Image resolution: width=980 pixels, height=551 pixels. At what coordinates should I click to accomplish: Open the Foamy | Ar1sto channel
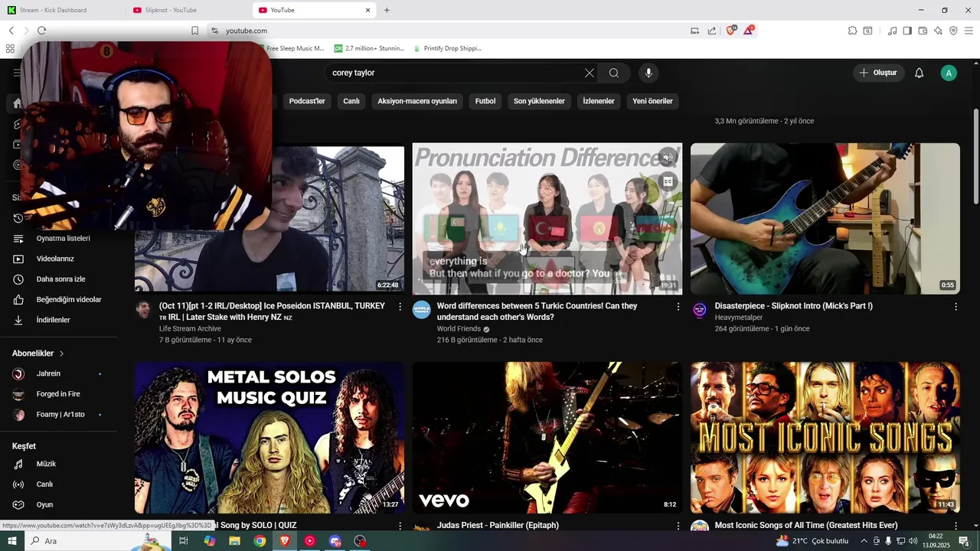point(61,415)
